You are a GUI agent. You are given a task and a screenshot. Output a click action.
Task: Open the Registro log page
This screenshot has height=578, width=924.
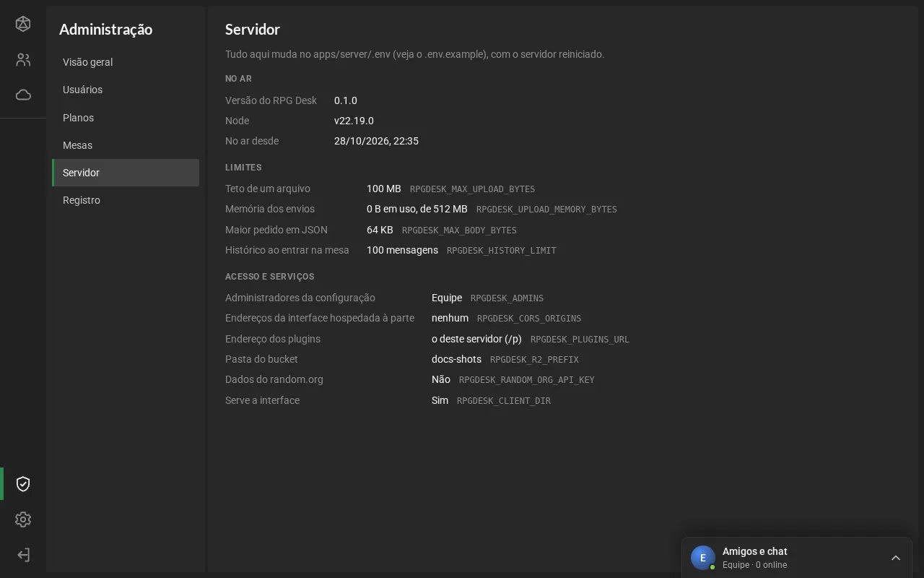click(x=126, y=200)
